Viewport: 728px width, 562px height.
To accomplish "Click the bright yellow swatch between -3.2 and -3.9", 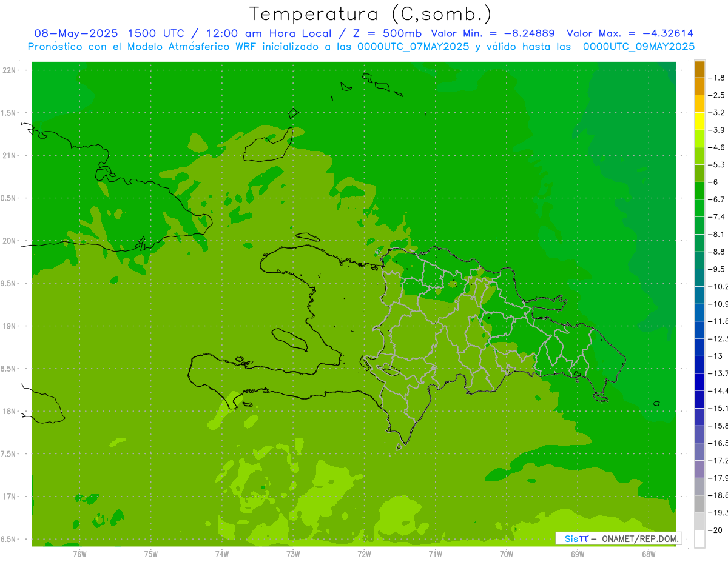I will pyautogui.click(x=699, y=121).
